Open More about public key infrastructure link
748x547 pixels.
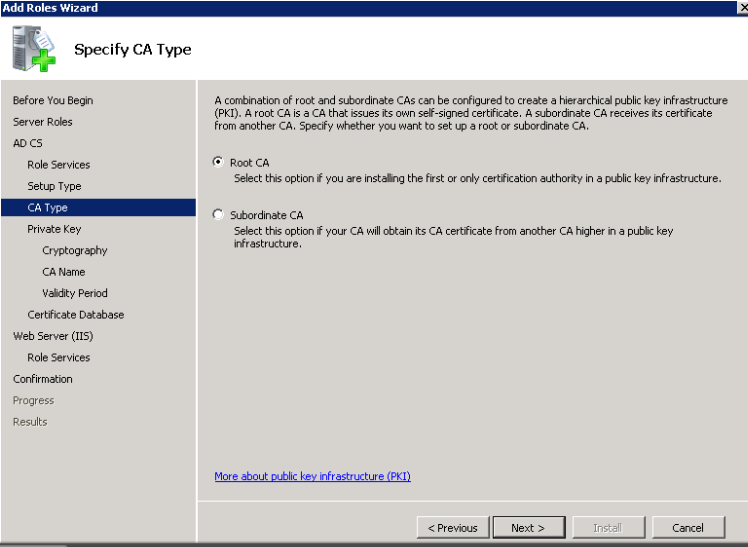(x=312, y=476)
